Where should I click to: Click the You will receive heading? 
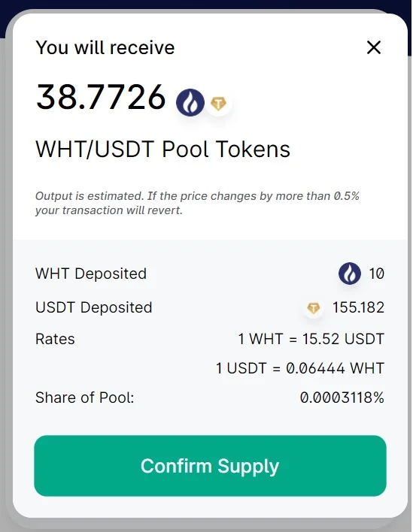pyautogui.click(x=105, y=47)
